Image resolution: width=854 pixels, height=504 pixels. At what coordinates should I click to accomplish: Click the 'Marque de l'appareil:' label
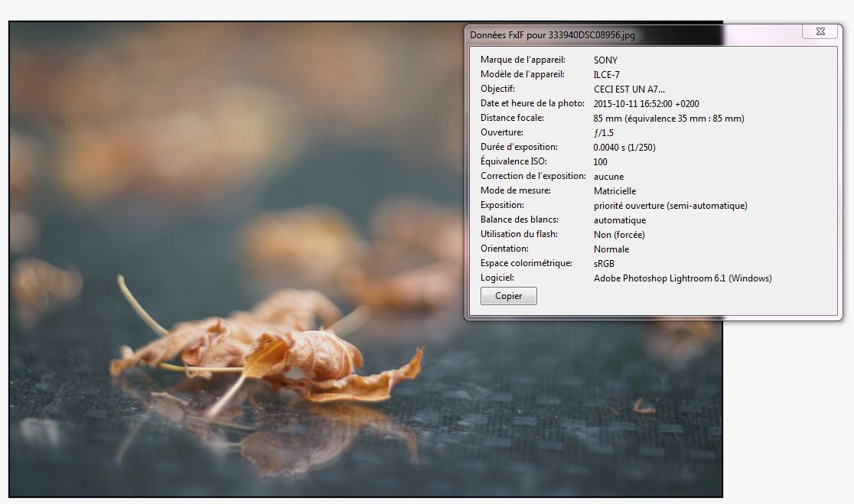[x=523, y=60]
